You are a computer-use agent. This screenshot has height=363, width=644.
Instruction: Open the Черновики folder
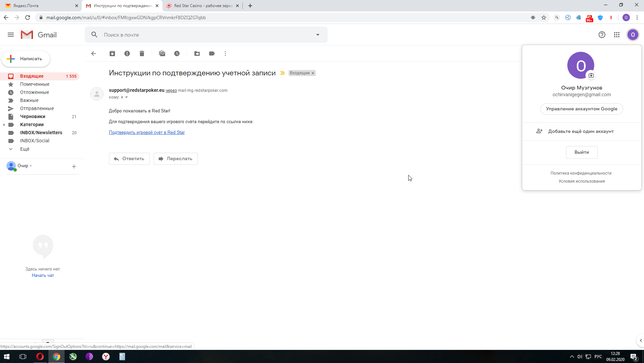(x=40, y=116)
